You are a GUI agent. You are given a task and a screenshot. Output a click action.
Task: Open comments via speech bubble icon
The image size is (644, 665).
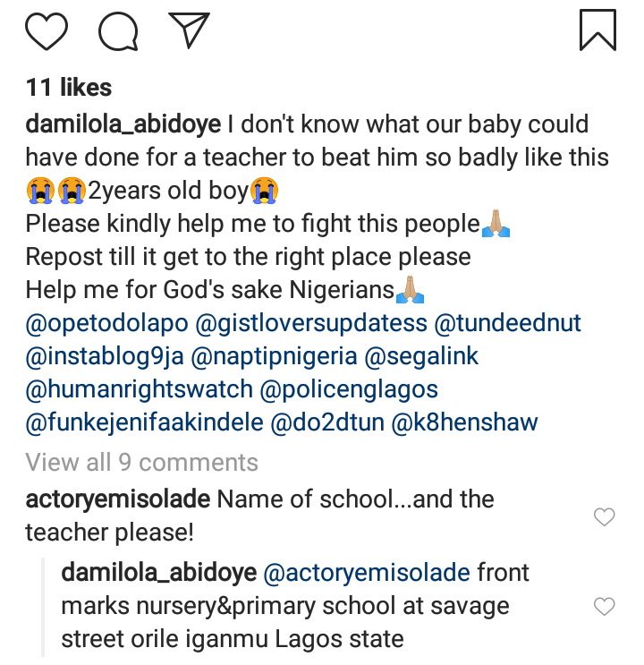click(x=119, y=30)
